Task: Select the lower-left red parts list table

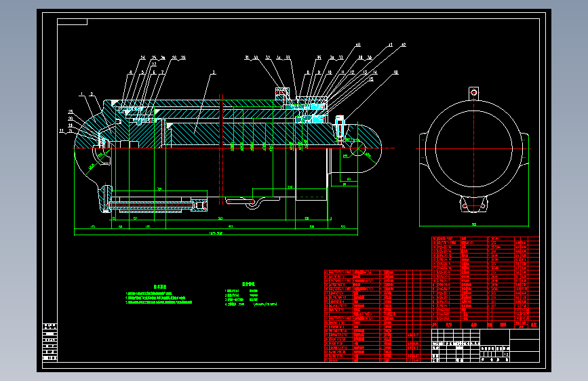Action: coord(378,316)
